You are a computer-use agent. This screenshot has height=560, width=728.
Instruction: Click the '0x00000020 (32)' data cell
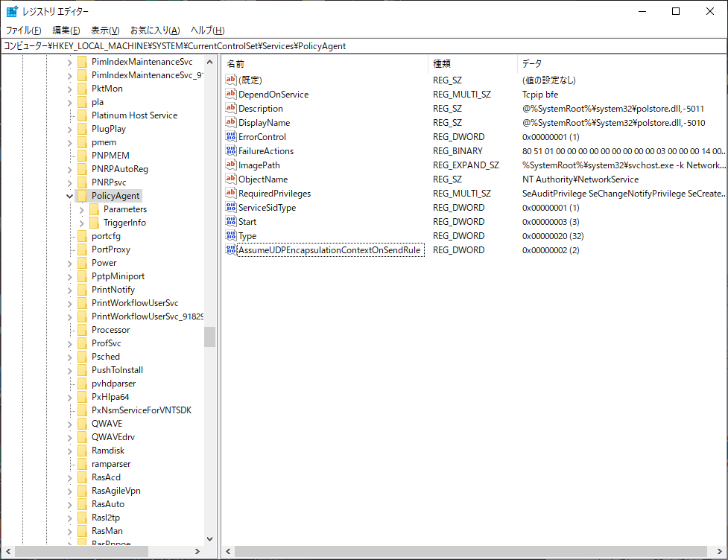552,236
